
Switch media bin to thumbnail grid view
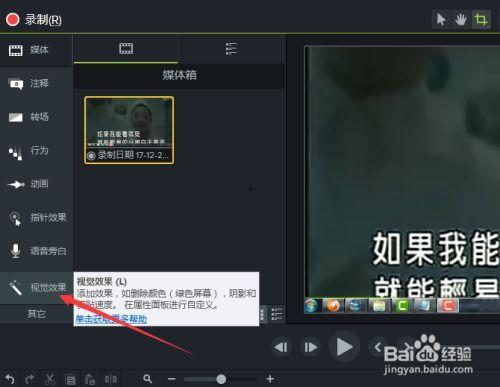263,314
